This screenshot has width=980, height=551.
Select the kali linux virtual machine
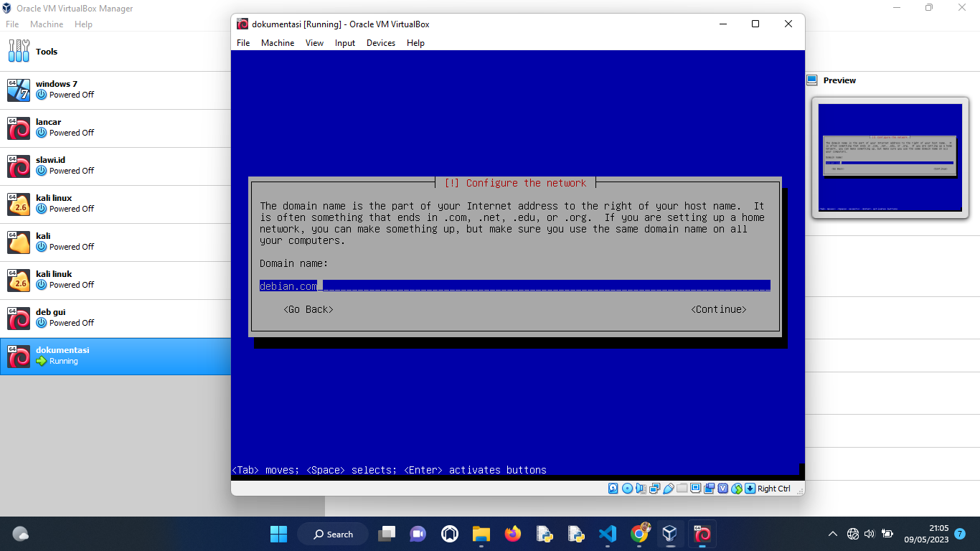[115, 204]
